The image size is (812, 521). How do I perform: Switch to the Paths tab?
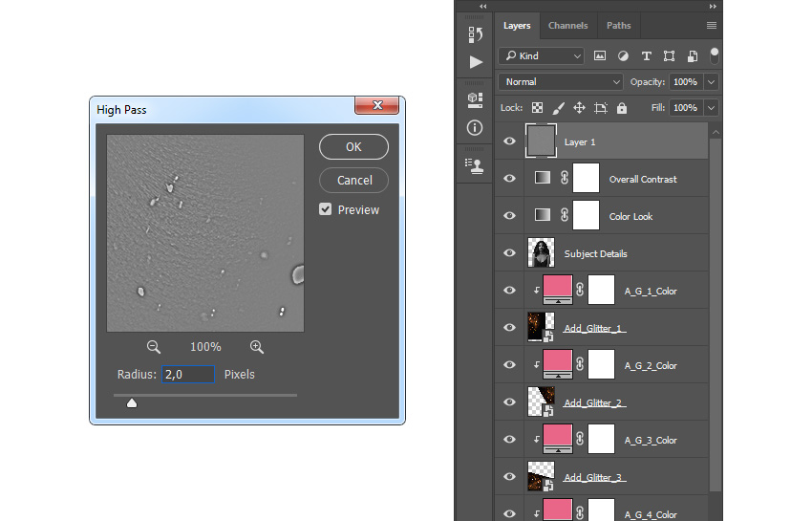click(x=619, y=26)
